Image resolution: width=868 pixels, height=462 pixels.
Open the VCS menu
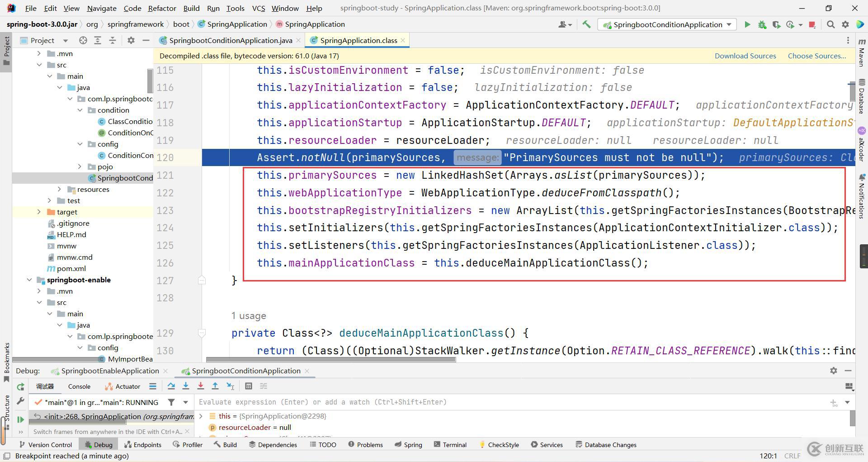click(x=259, y=8)
